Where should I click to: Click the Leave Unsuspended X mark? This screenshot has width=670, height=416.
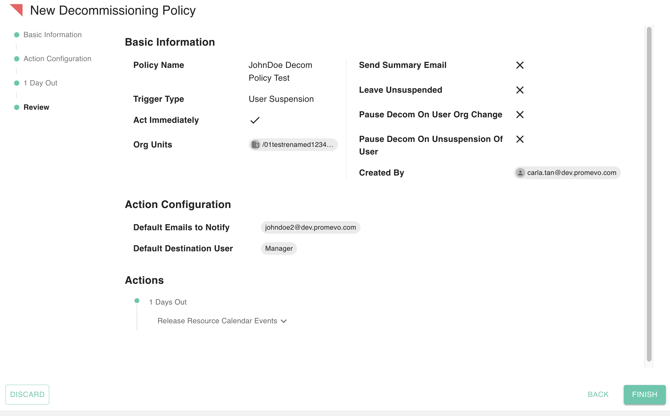coord(520,90)
